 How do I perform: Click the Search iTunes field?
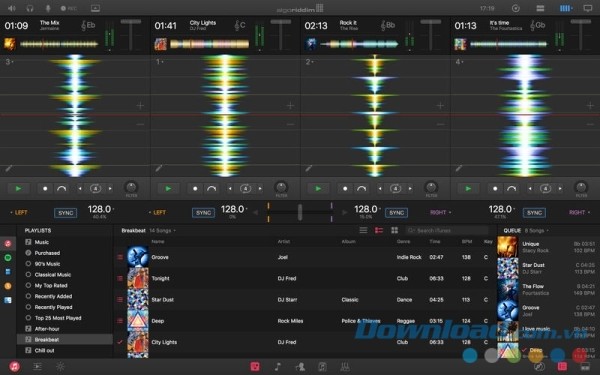[447, 230]
